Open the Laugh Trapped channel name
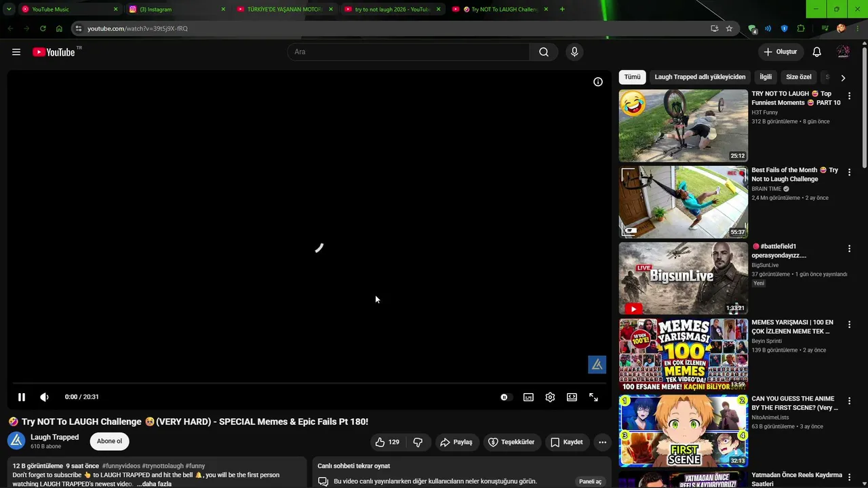Image resolution: width=868 pixels, height=488 pixels. 55,437
